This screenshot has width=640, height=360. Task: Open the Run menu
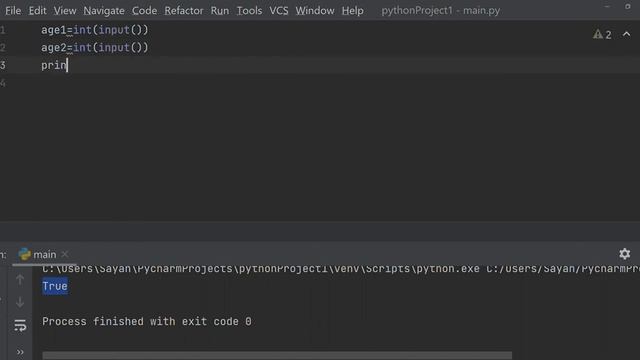click(220, 10)
